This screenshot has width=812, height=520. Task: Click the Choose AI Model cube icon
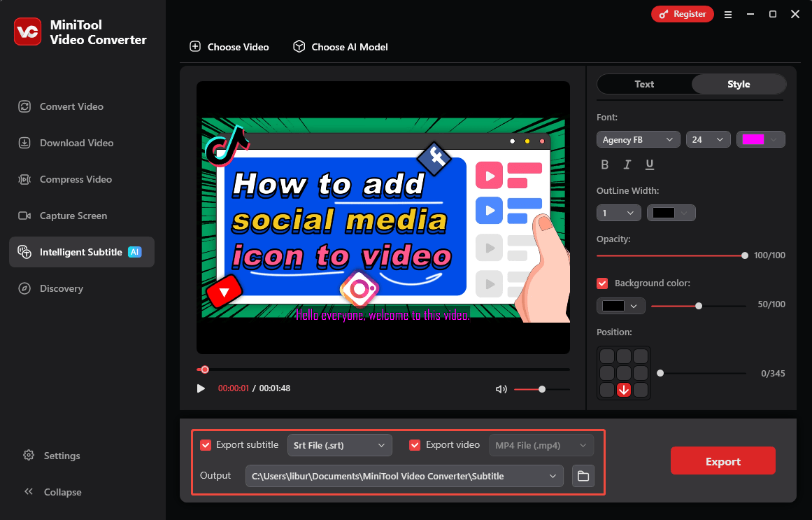299,47
